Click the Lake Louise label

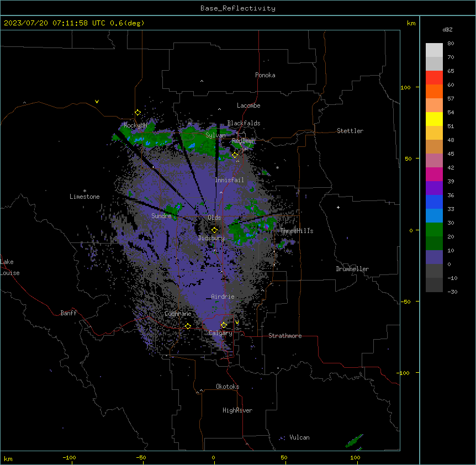click(10, 267)
